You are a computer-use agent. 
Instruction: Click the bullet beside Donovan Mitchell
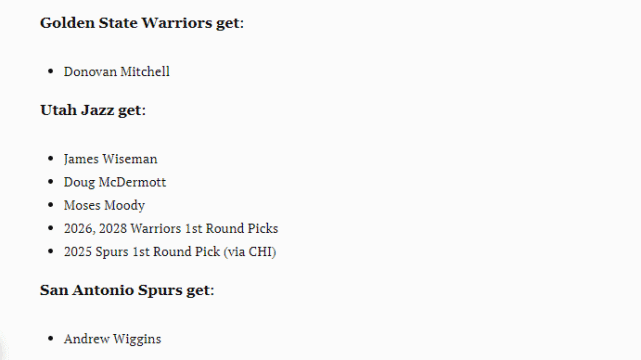tap(51, 72)
